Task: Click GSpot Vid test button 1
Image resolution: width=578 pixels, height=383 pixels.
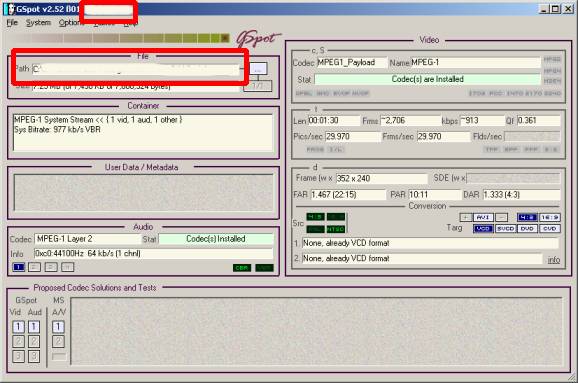Action: click(18, 327)
